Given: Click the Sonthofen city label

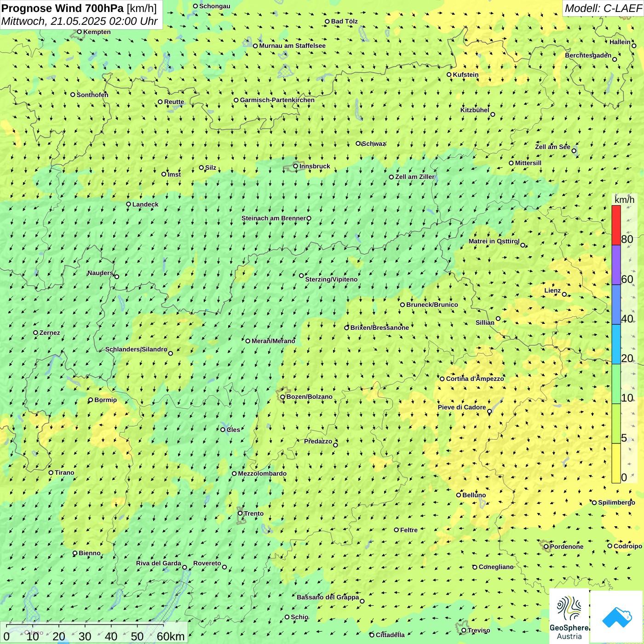Looking at the screenshot, I should tap(92, 95).
